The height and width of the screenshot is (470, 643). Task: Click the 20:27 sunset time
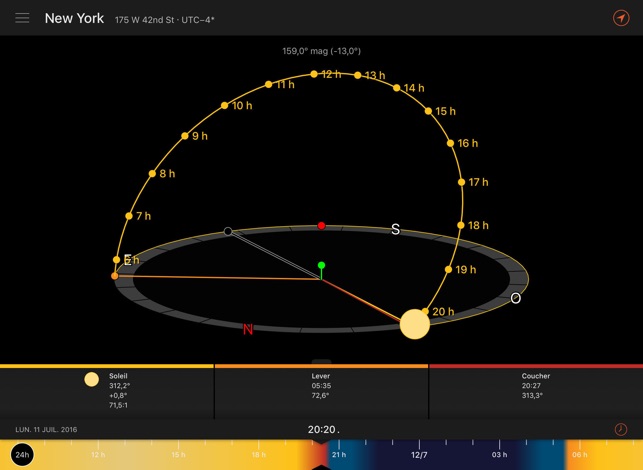(x=531, y=386)
